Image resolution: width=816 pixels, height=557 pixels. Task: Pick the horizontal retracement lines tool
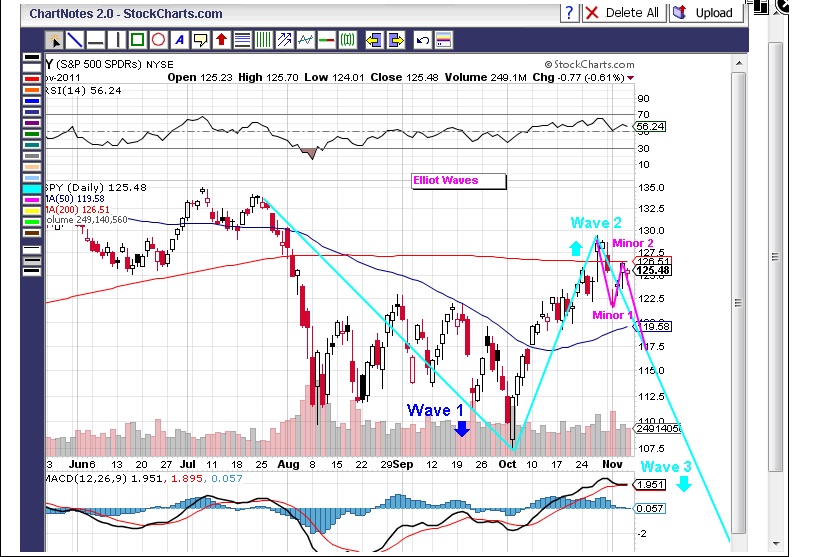tap(243, 40)
